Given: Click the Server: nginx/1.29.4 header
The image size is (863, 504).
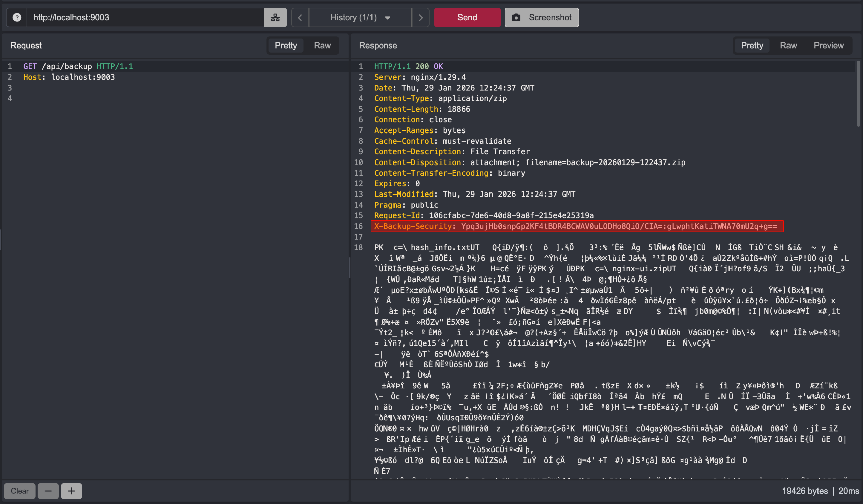Looking at the screenshot, I should click(419, 77).
